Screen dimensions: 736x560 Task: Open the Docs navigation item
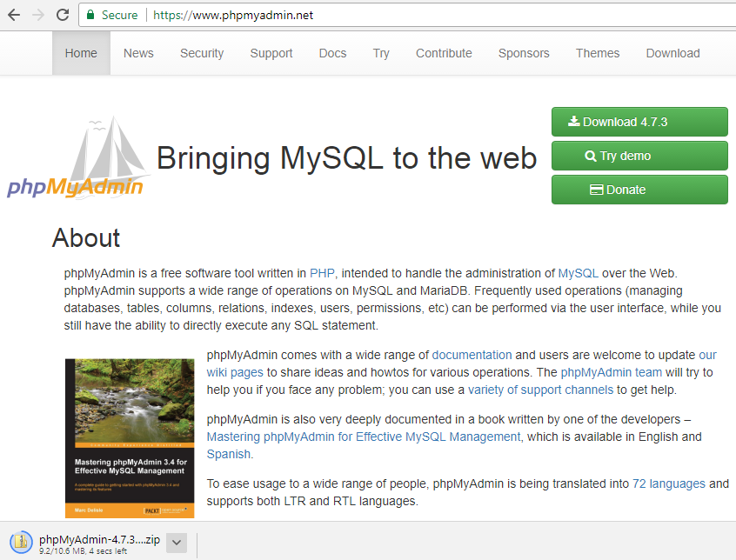[333, 53]
